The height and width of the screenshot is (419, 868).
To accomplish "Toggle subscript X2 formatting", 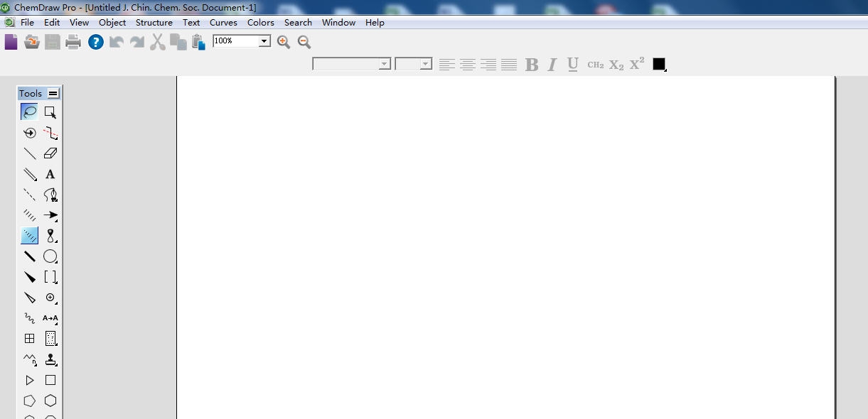I will [x=616, y=65].
